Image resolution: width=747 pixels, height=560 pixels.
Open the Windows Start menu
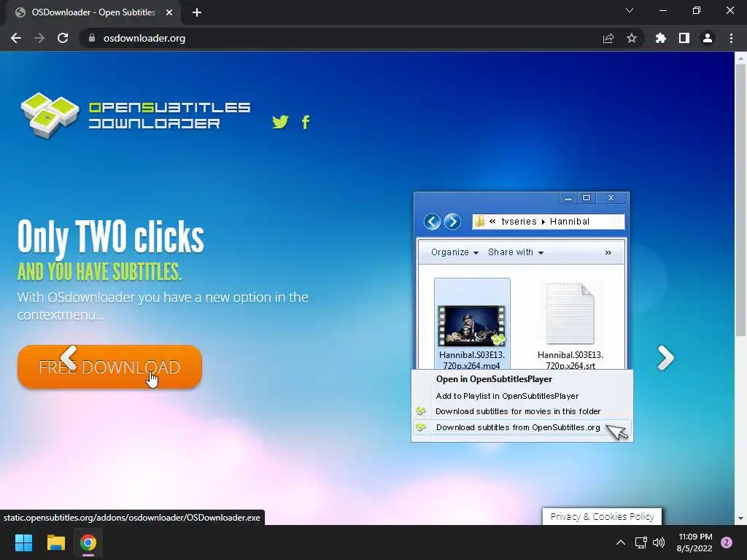click(x=23, y=542)
